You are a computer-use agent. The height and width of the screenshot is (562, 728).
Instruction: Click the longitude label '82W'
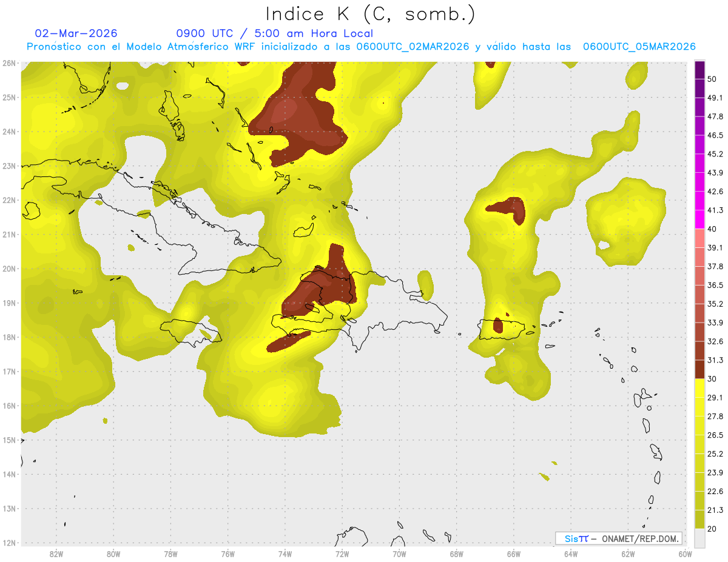point(56,554)
